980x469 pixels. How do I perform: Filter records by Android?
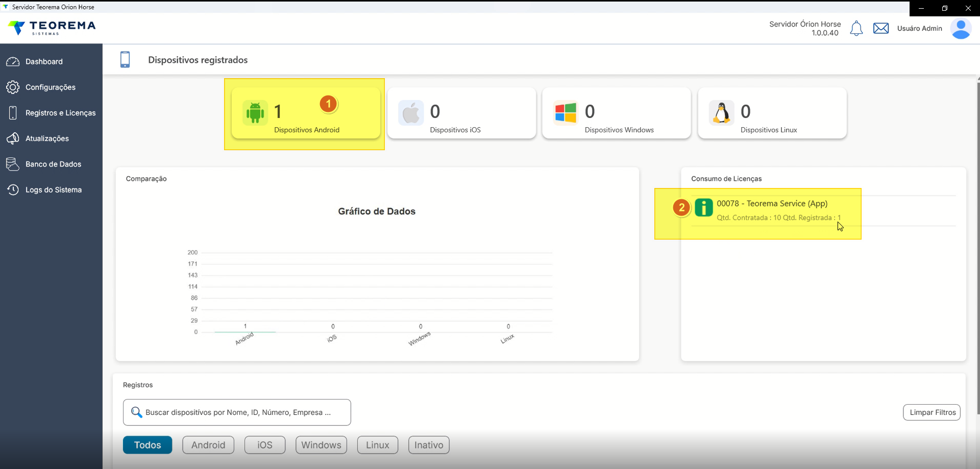(x=208, y=445)
